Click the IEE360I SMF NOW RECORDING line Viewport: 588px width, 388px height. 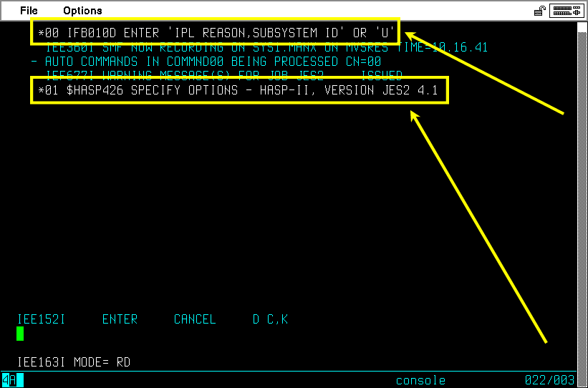tap(266, 48)
